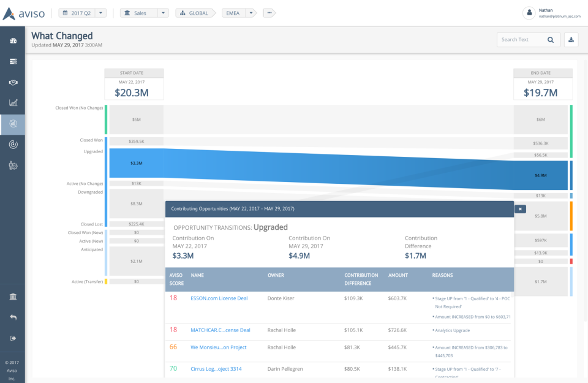
Task: Open the dashboard gauge icon in sidebar
Action: click(x=13, y=40)
